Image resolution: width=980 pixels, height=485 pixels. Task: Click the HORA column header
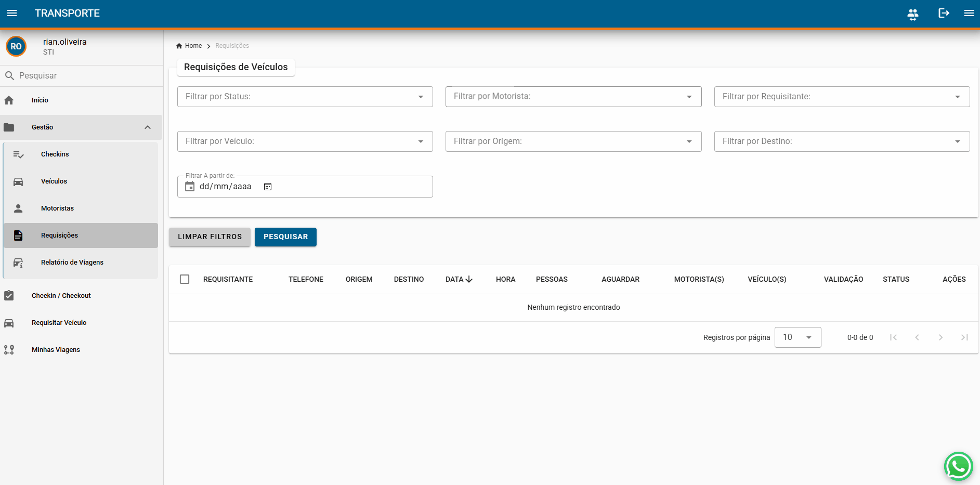click(x=505, y=279)
